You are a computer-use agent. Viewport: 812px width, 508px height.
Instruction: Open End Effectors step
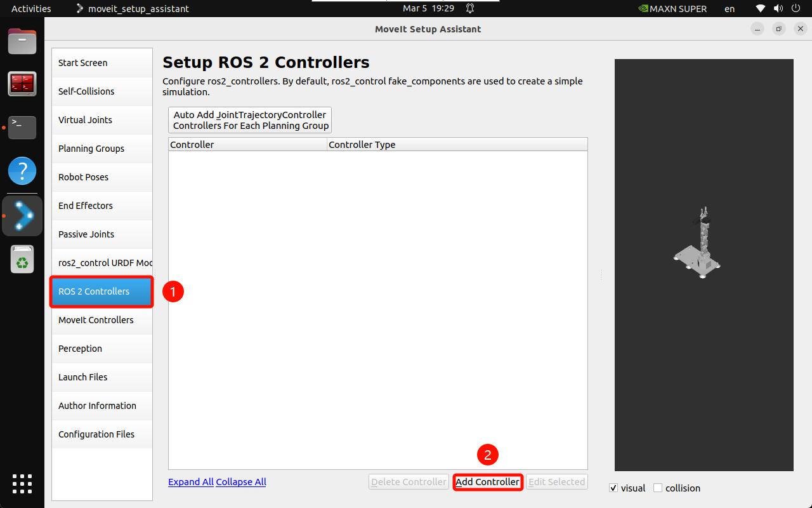coord(102,206)
